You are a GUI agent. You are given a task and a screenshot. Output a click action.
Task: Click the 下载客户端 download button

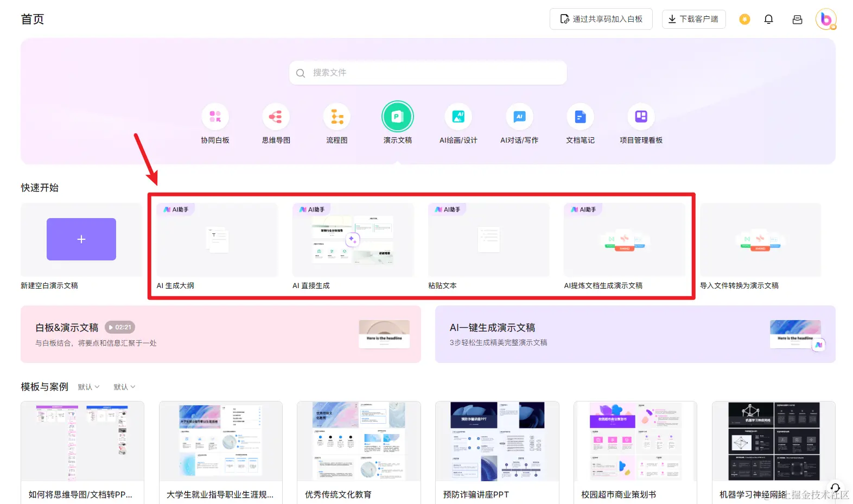click(x=693, y=19)
